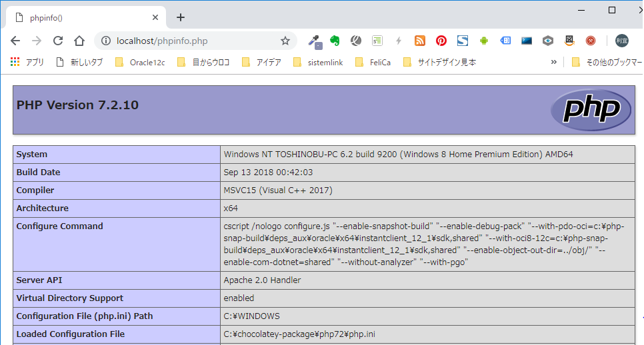The image size is (644, 345).
Task: Open the Chrome profile avatar
Action: pyautogui.click(x=622, y=41)
